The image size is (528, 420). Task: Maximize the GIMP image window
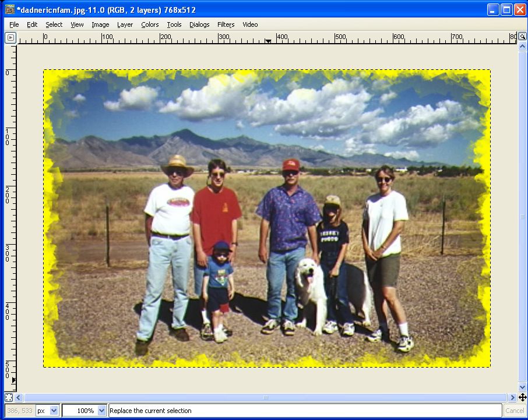506,10
